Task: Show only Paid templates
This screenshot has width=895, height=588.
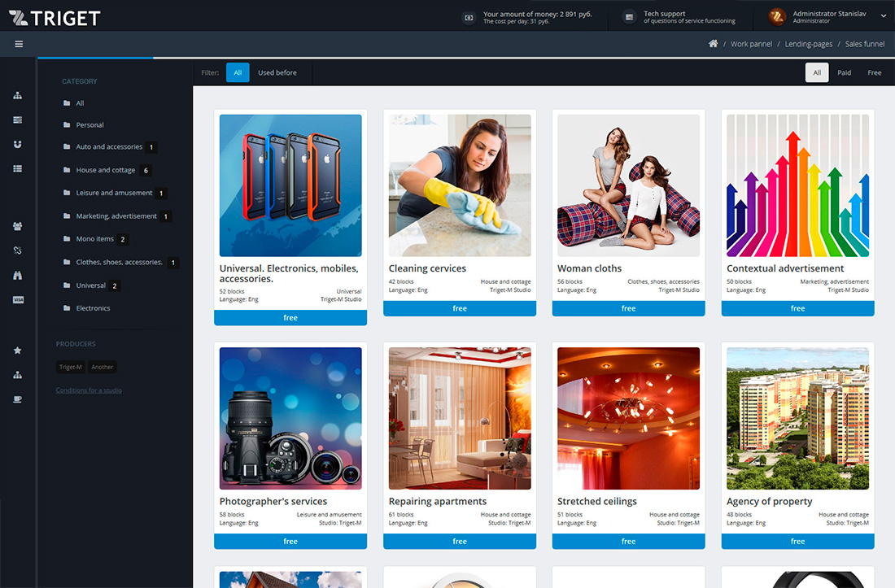Action: [x=845, y=72]
